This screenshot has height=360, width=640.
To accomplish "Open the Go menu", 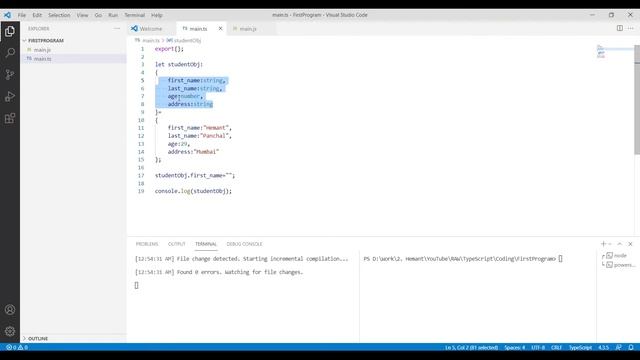I will 98,15.
